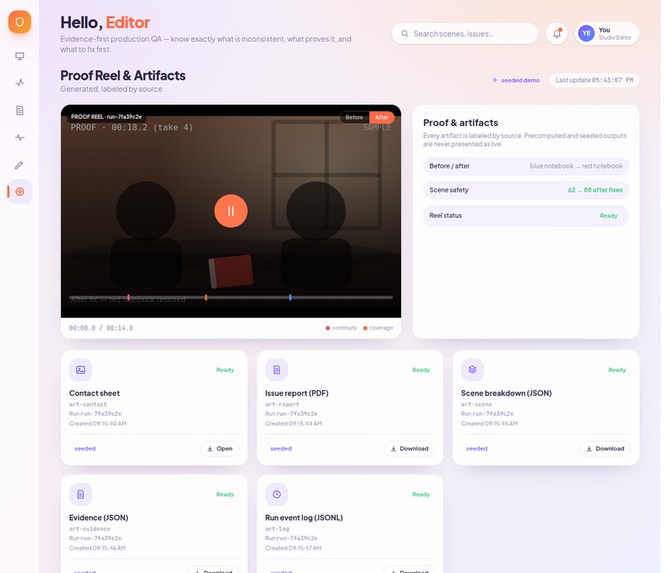This screenshot has width=666, height=573.
Task: Click the Last update timestamp pill
Action: (594, 80)
